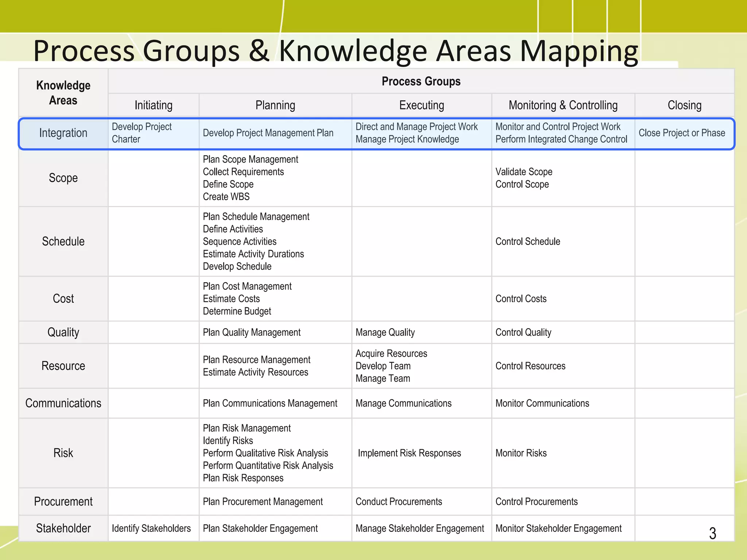Select 'Estimate Activity Durations' text
This screenshot has height=560, width=747.
click(253, 254)
